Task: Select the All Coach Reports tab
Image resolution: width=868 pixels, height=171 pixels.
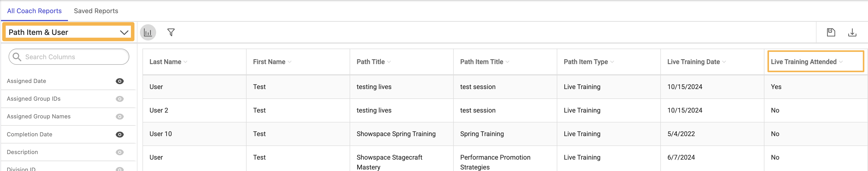Action: [x=34, y=11]
